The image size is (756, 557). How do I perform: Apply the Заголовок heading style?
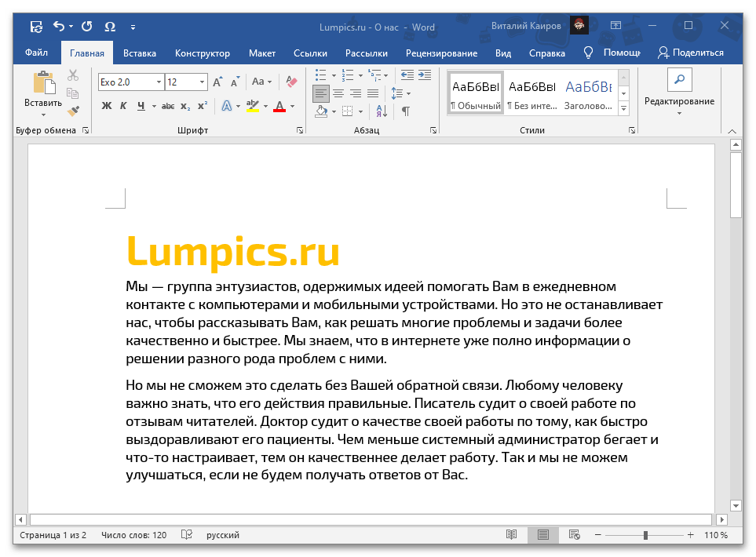click(x=589, y=93)
